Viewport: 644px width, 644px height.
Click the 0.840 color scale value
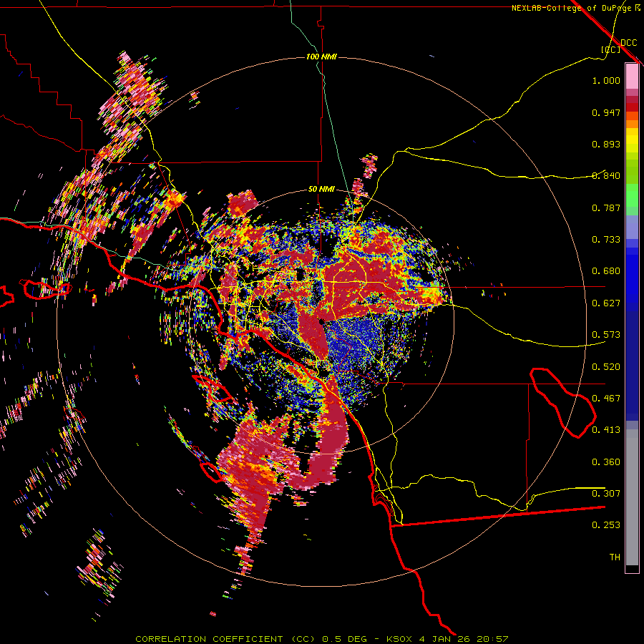pyautogui.click(x=606, y=176)
